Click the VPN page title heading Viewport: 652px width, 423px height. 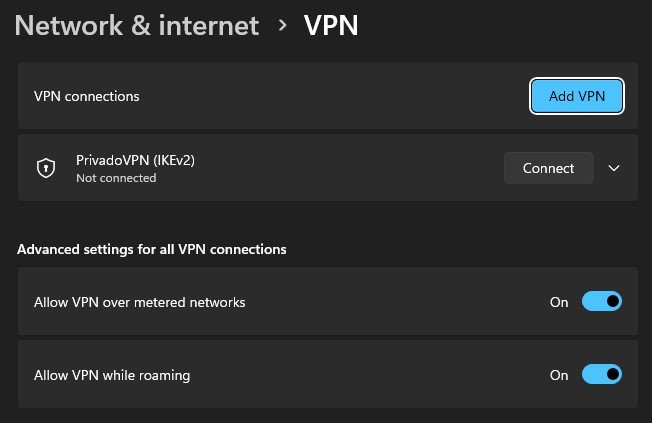point(331,26)
